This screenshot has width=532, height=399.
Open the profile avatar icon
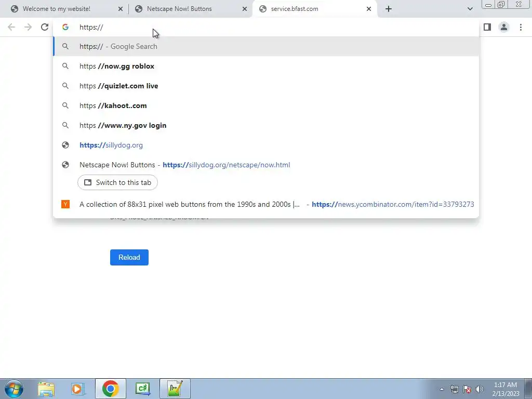click(504, 27)
